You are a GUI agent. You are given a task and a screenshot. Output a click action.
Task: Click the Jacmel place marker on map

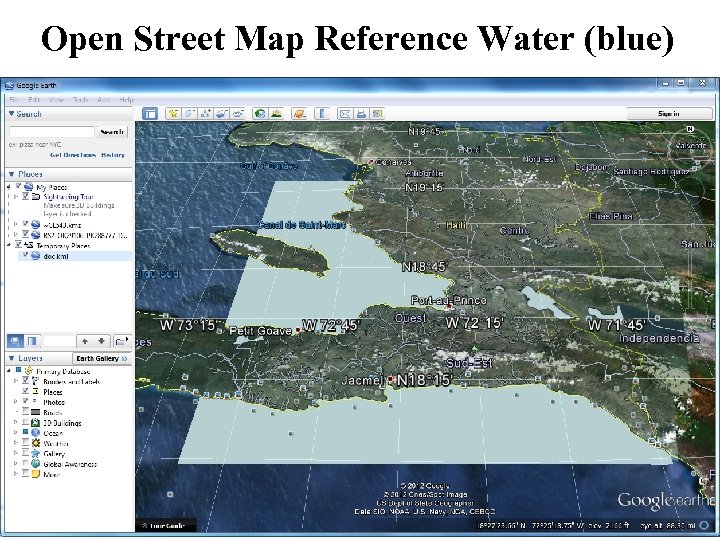coord(390,379)
